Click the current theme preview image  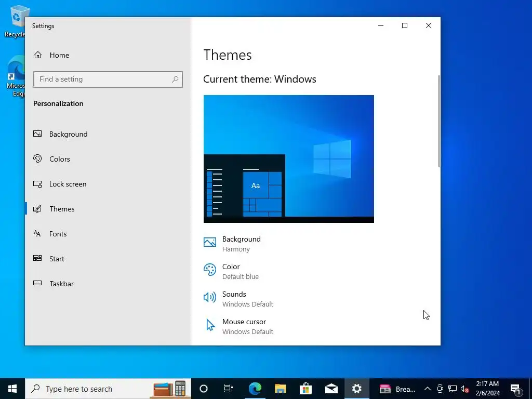pyautogui.click(x=289, y=159)
